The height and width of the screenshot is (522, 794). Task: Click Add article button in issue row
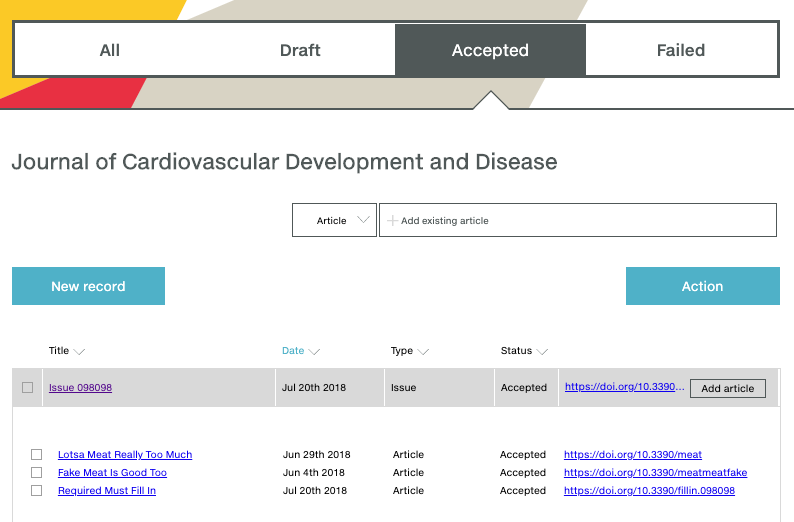(x=727, y=388)
